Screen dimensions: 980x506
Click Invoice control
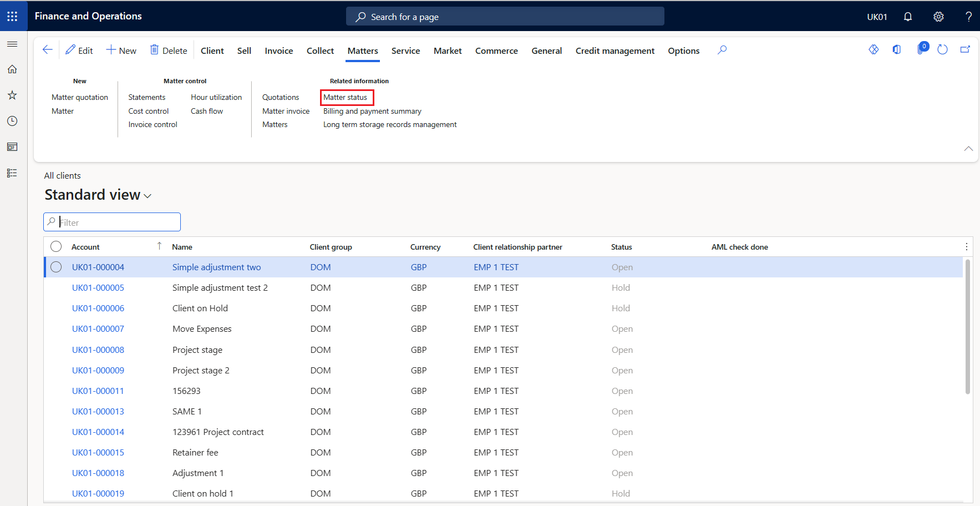(153, 124)
